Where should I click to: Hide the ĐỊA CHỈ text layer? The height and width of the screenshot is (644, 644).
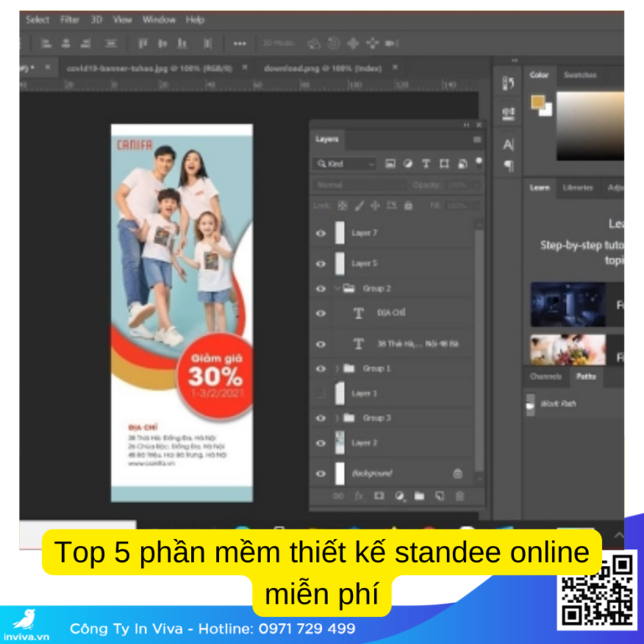(x=321, y=314)
